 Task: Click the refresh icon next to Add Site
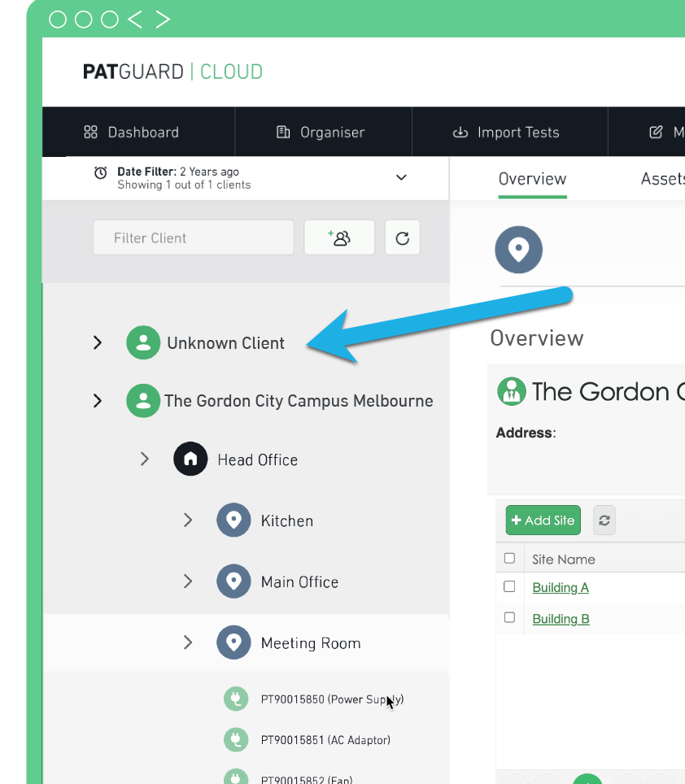coord(604,520)
